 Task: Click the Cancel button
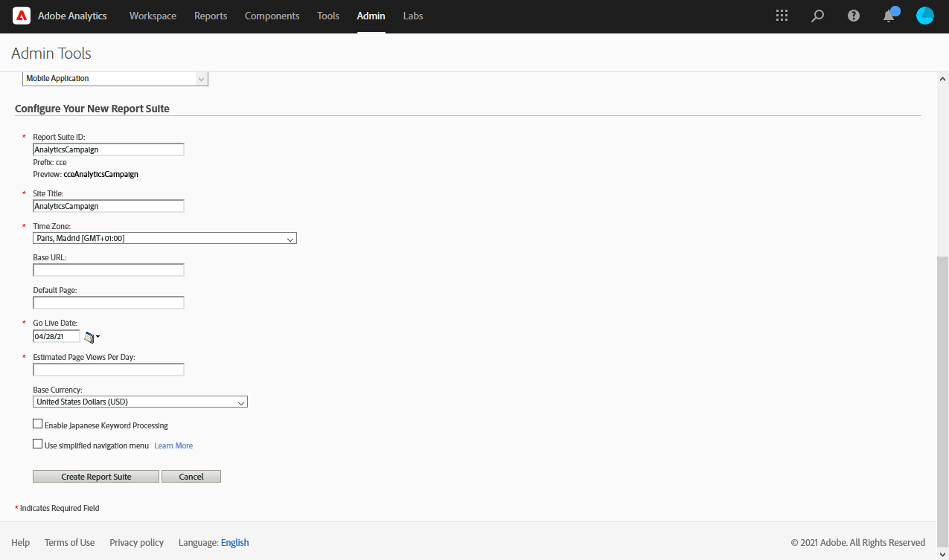(x=191, y=477)
